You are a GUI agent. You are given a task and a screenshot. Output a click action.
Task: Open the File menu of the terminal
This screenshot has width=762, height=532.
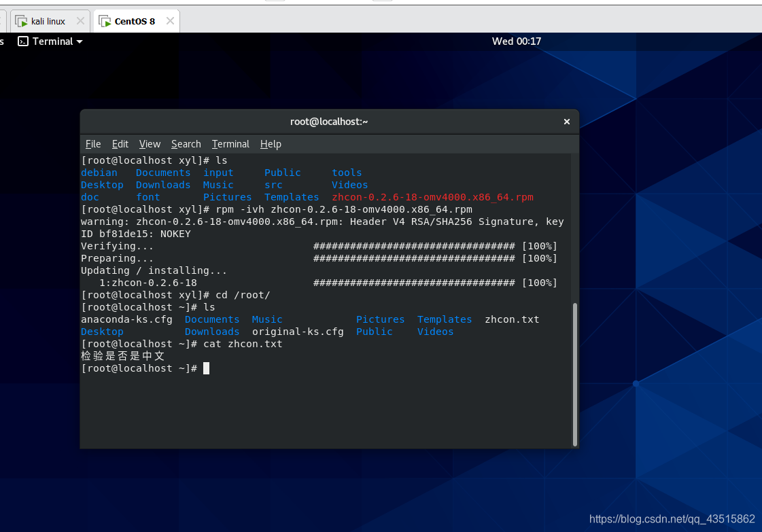pos(93,144)
